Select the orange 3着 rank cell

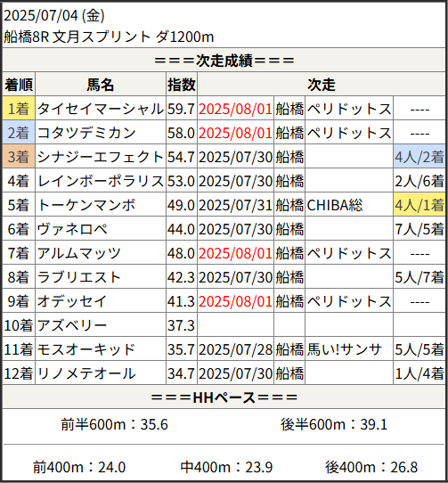coord(19,157)
